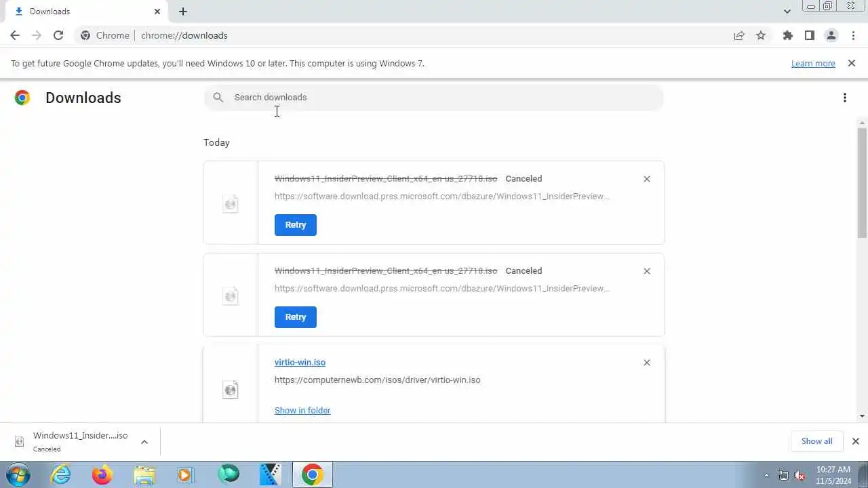The width and height of the screenshot is (868, 488).
Task: Open Downloads page more actions menu
Action: (844, 98)
